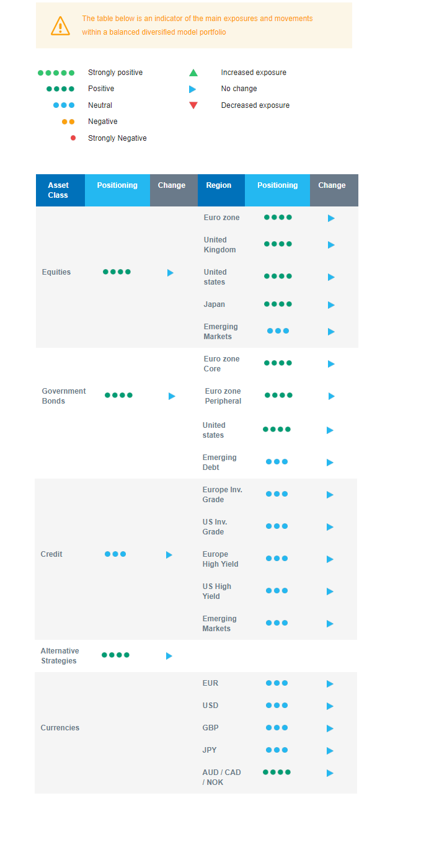Screen dimensions: 434x868
Task: Click the Japan row change arrow
Action: point(331,305)
